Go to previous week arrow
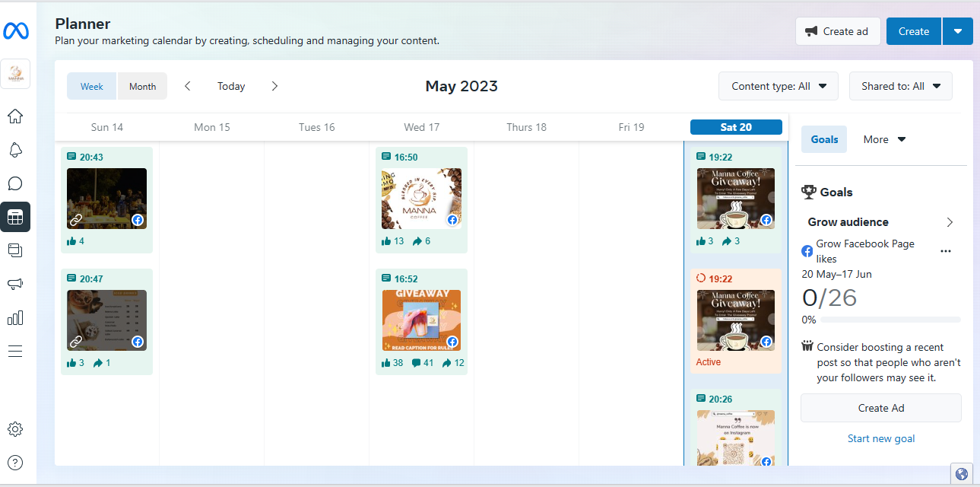Viewport: 980px width, 487px height. 188,86
